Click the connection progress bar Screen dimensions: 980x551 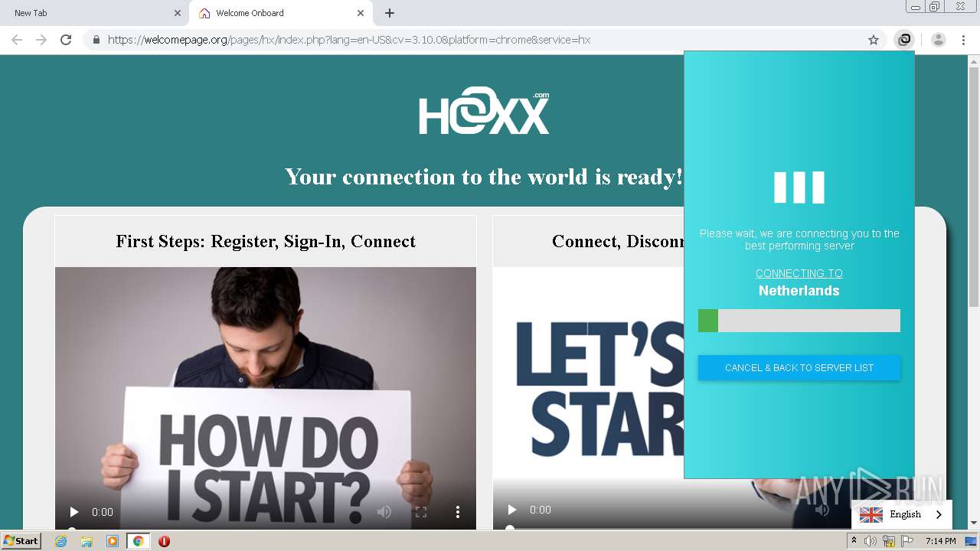pos(799,321)
